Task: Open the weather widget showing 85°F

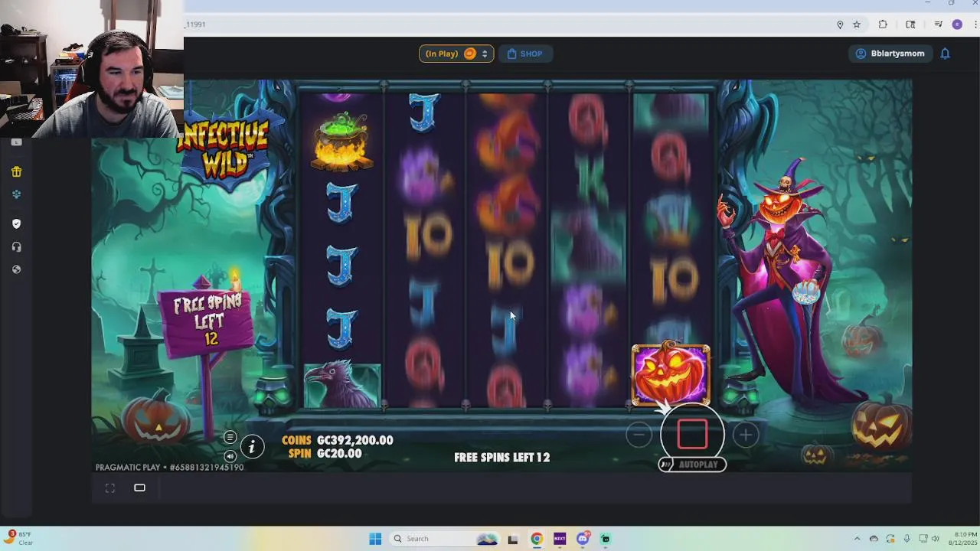Action: point(18,538)
